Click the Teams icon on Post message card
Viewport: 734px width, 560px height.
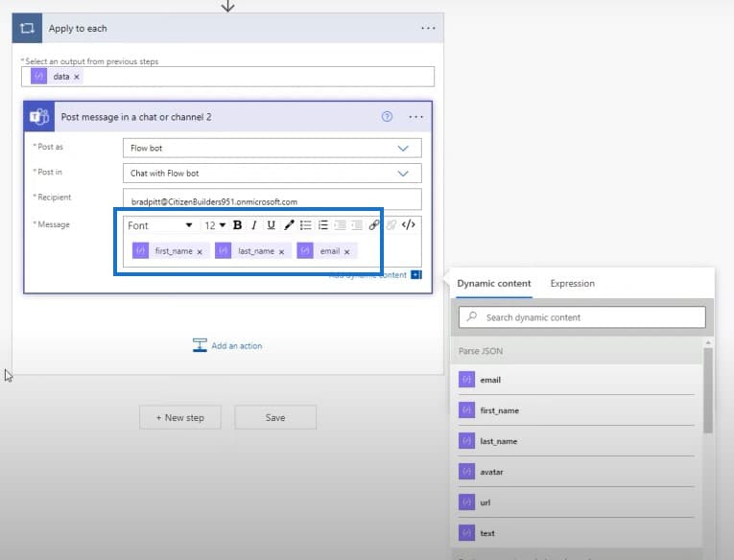[39, 116]
